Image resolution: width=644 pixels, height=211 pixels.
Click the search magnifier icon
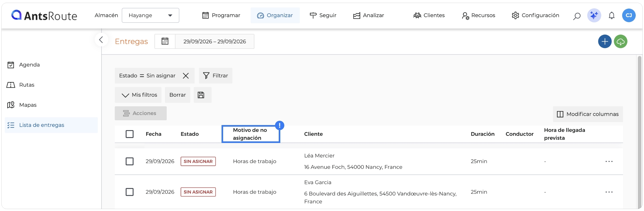pyautogui.click(x=577, y=16)
